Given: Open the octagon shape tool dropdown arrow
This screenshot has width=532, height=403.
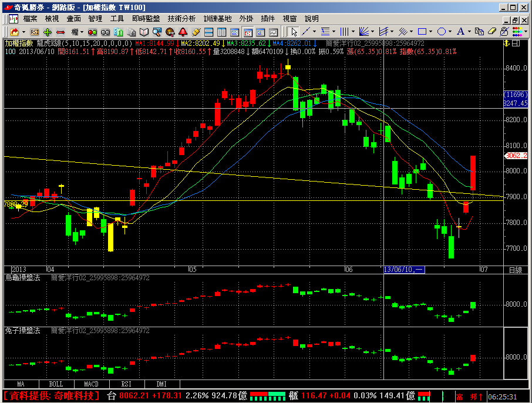Looking at the screenshot, I should pos(450,32).
